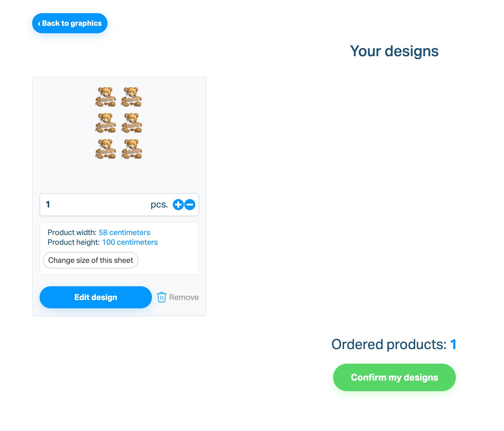This screenshot has width=504, height=431.
Task: Click the 100 centimeters height value
Action: click(130, 242)
